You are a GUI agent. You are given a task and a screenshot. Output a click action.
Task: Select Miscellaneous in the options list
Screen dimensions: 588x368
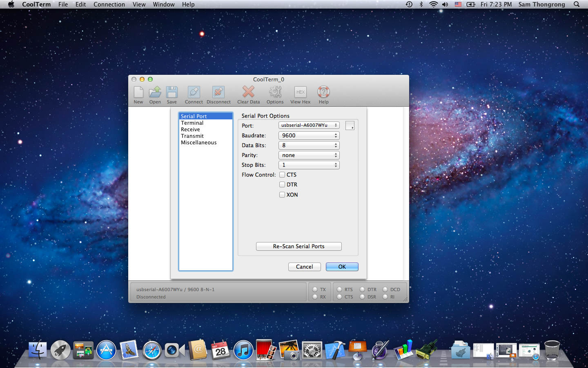pyautogui.click(x=206, y=142)
